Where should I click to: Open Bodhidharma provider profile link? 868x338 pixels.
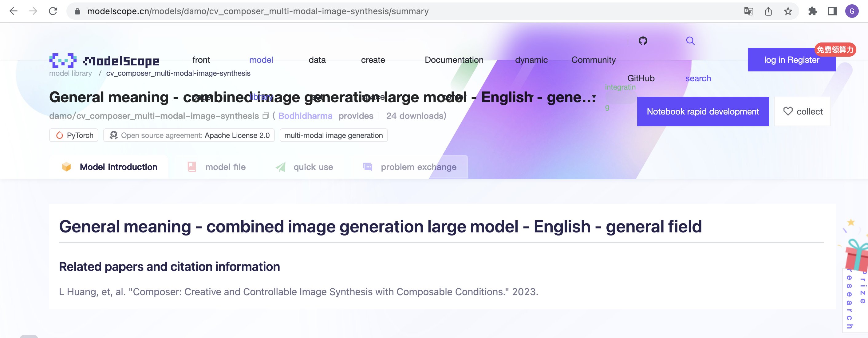pyautogui.click(x=305, y=115)
